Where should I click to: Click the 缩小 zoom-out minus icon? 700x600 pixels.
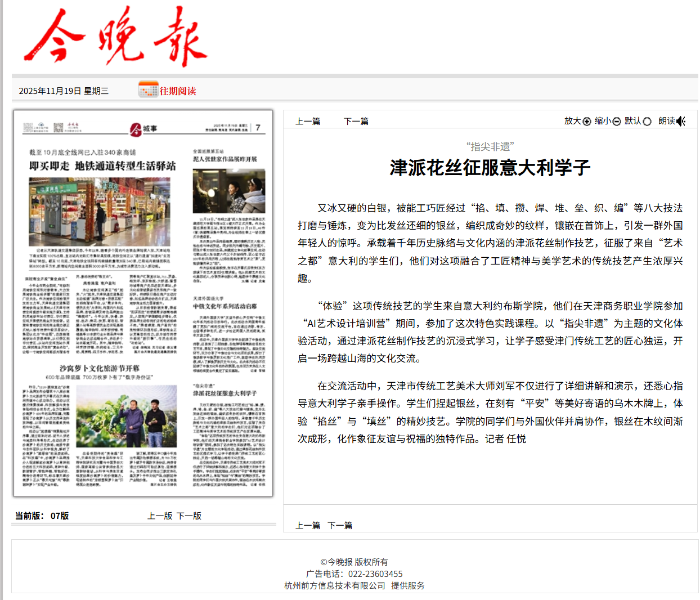tap(617, 122)
